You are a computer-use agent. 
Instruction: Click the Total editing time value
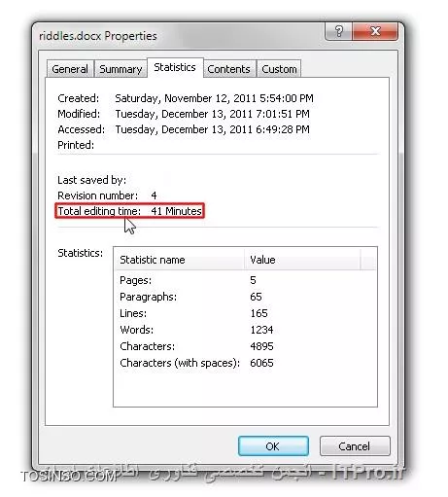176,211
